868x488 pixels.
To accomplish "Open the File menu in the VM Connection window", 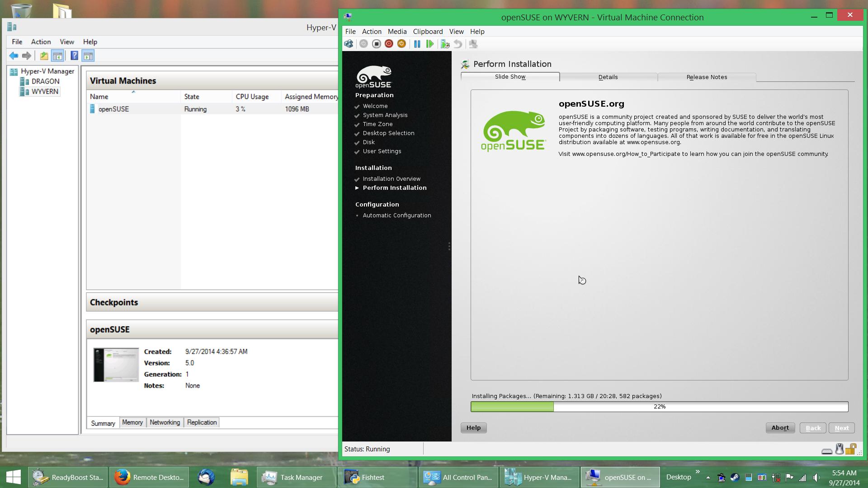I will pos(350,32).
